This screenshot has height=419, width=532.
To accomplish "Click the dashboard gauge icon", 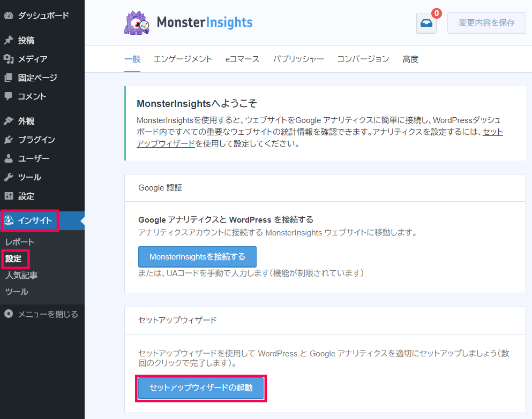I will tap(9, 16).
